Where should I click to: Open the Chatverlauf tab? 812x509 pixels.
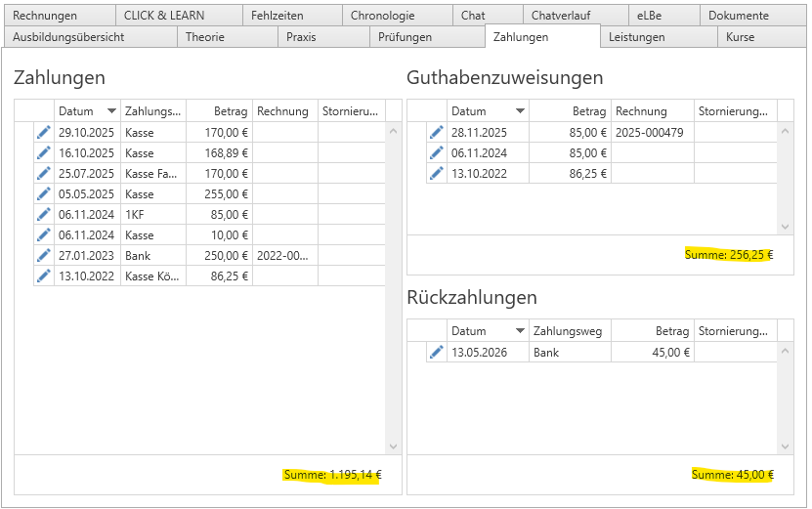coord(576,16)
